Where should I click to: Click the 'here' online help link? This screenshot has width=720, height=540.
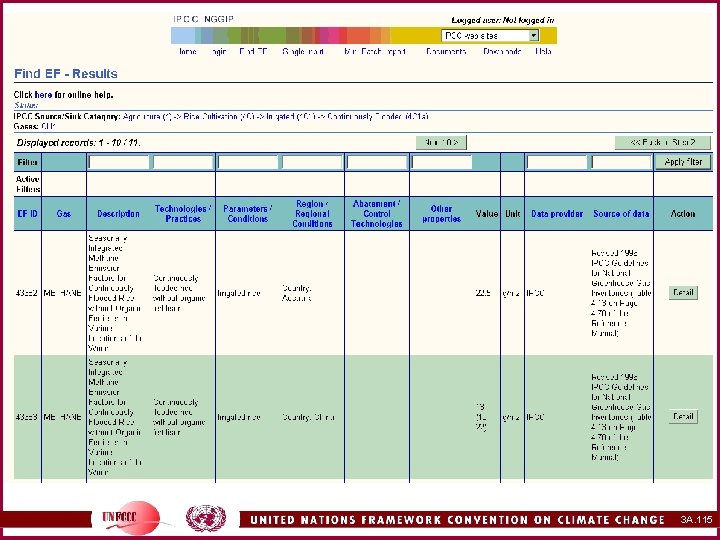43,95
